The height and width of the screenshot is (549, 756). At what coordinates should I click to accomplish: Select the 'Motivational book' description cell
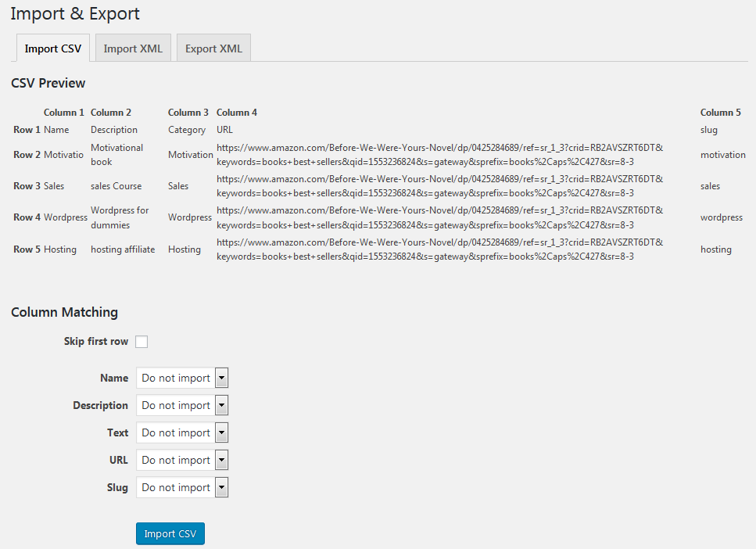pyautogui.click(x=117, y=154)
